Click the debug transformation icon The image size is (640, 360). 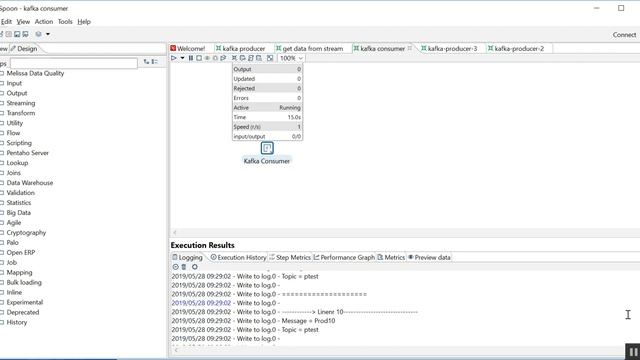coord(215,58)
